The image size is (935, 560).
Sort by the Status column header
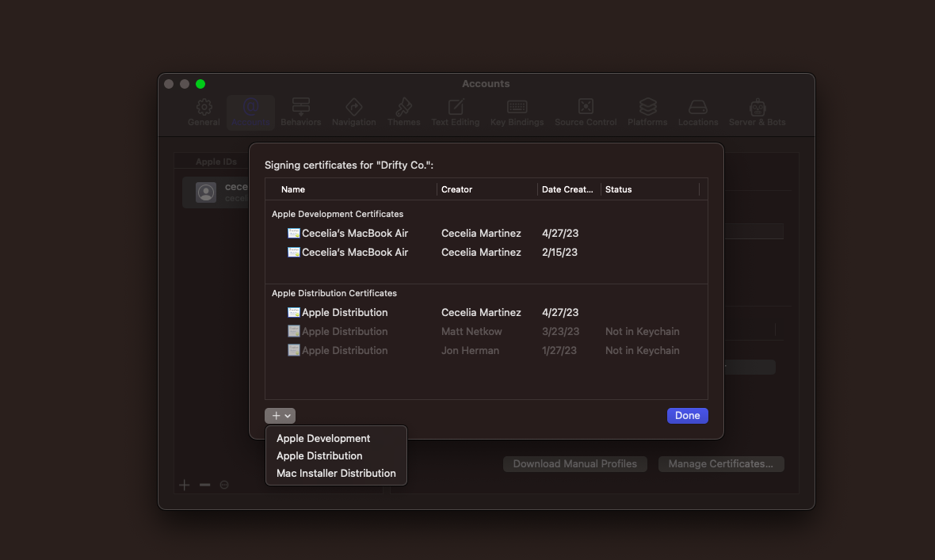[618, 189]
